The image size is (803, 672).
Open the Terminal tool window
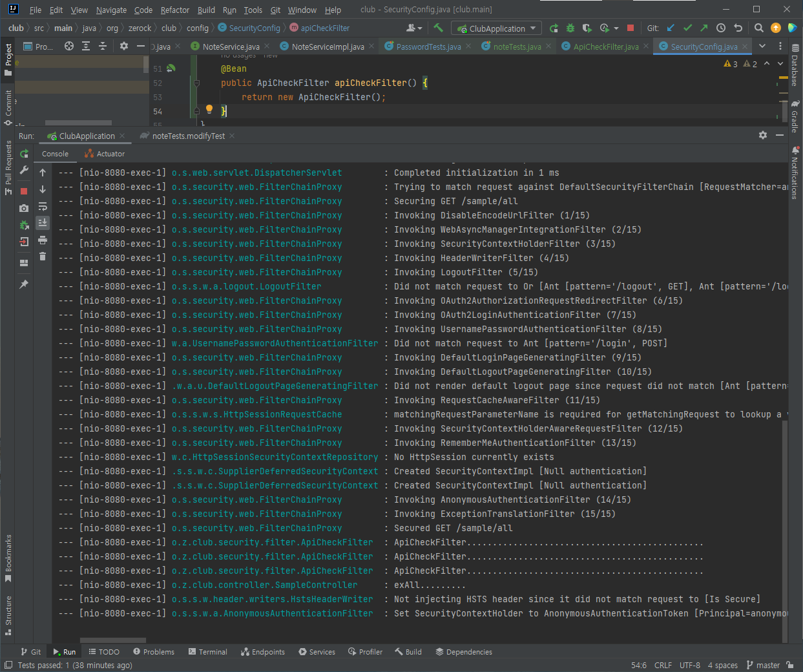pos(207,651)
